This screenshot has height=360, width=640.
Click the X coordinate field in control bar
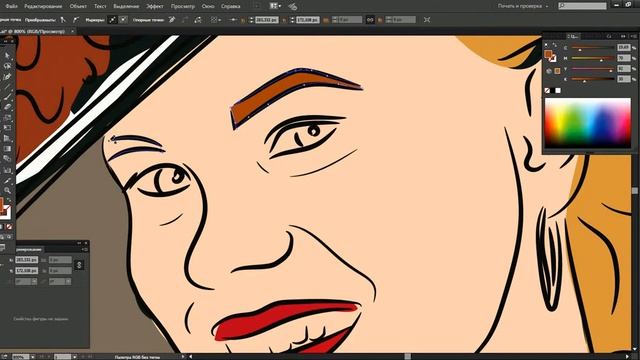[x=267, y=20]
